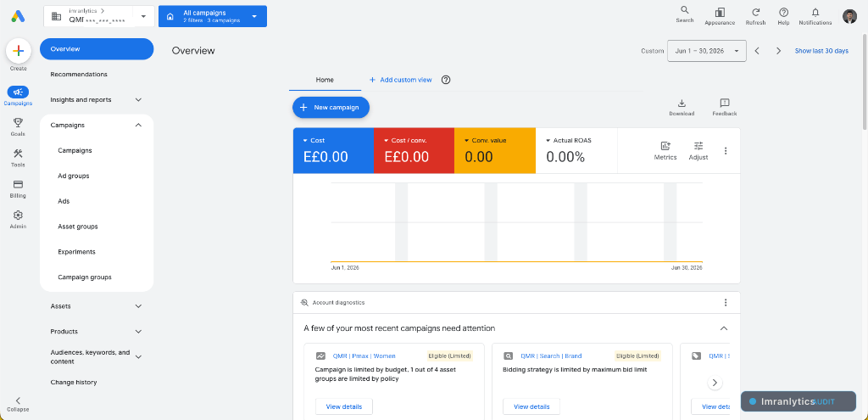Open the Goals trophy icon
868x420 pixels.
(18, 122)
